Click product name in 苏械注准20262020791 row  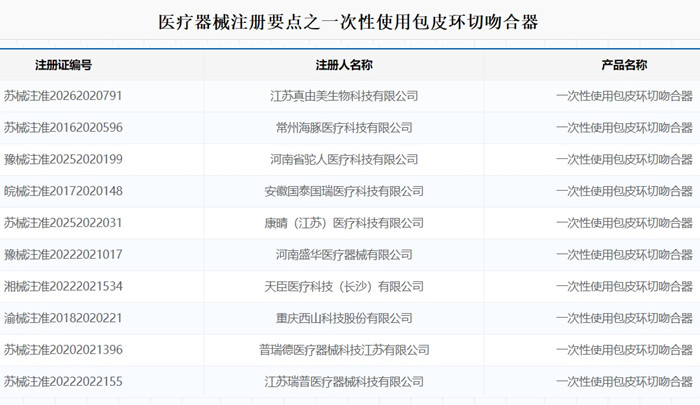coord(624,96)
